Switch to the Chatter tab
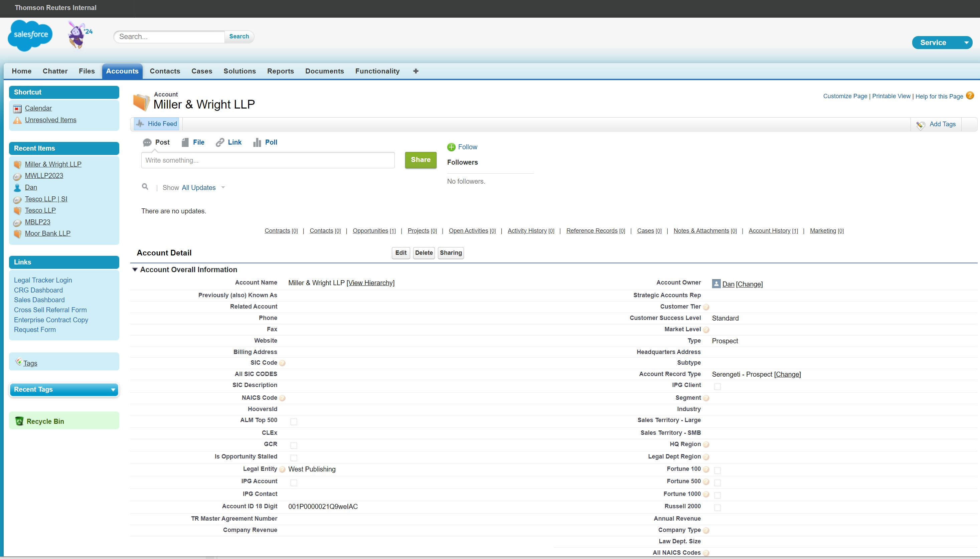Viewport: 980px width, 559px height. point(55,71)
